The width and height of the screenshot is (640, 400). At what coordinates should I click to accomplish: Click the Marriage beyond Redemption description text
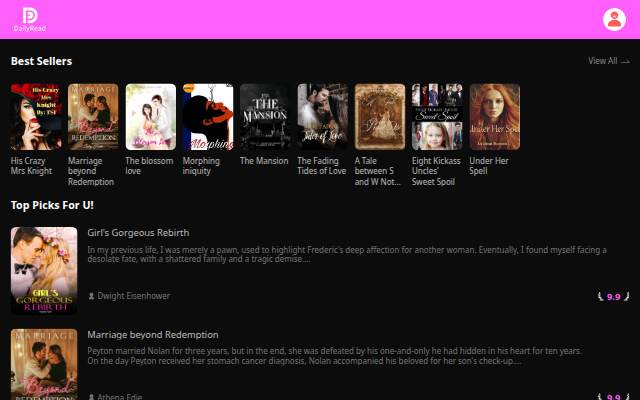[x=334, y=356]
